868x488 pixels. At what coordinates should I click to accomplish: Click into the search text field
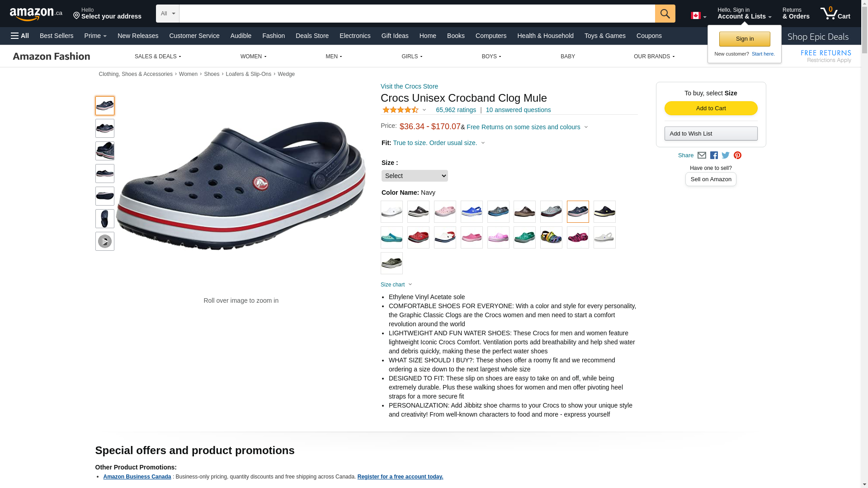417,14
